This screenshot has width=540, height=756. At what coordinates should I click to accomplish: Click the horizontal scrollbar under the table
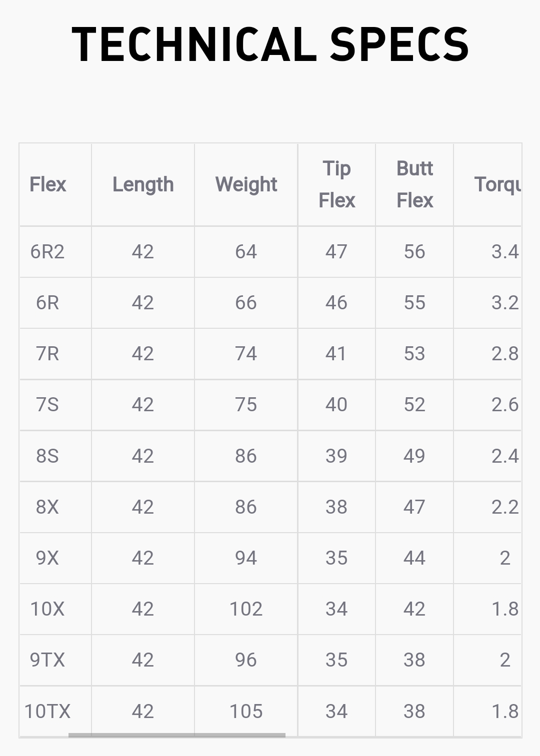(x=176, y=735)
